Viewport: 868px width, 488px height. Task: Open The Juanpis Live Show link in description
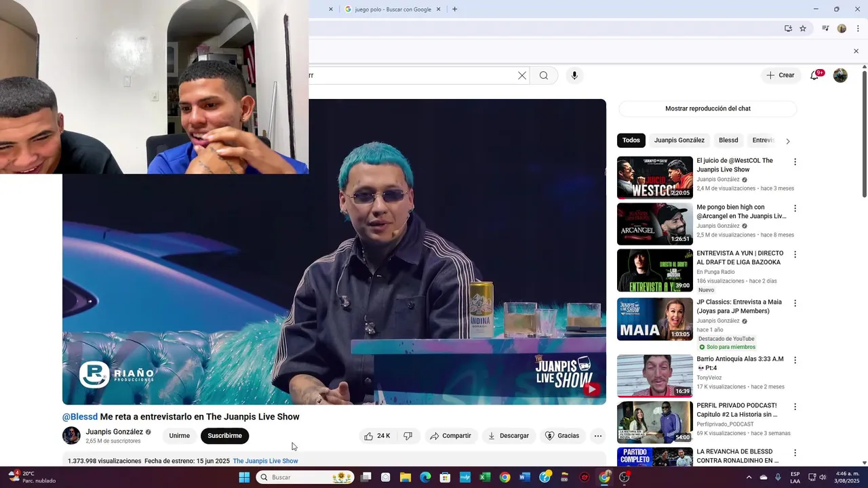(x=265, y=461)
